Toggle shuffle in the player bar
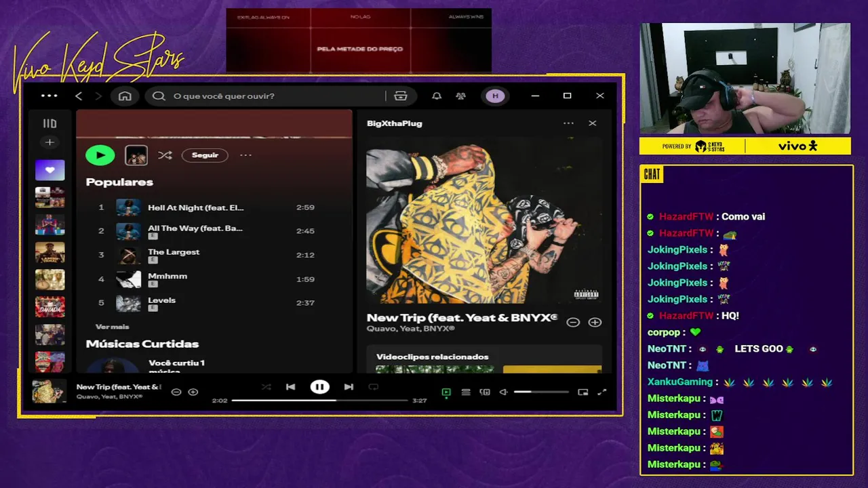This screenshot has width=868, height=488. click(x=266, y=387)
